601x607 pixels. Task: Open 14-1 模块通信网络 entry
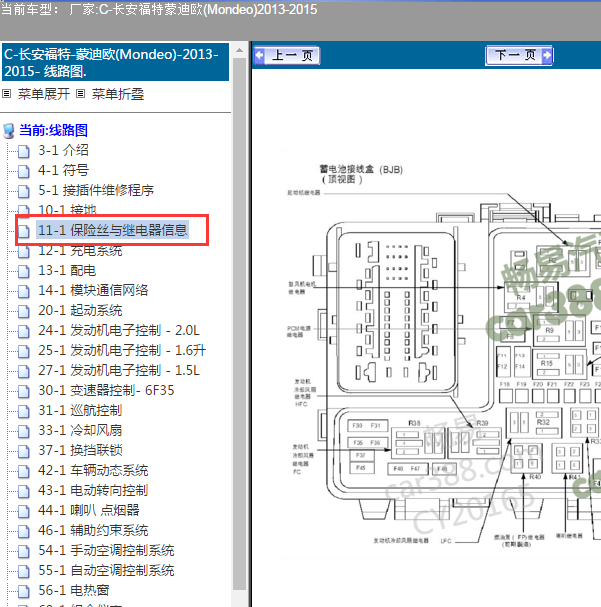coord(93,290)
